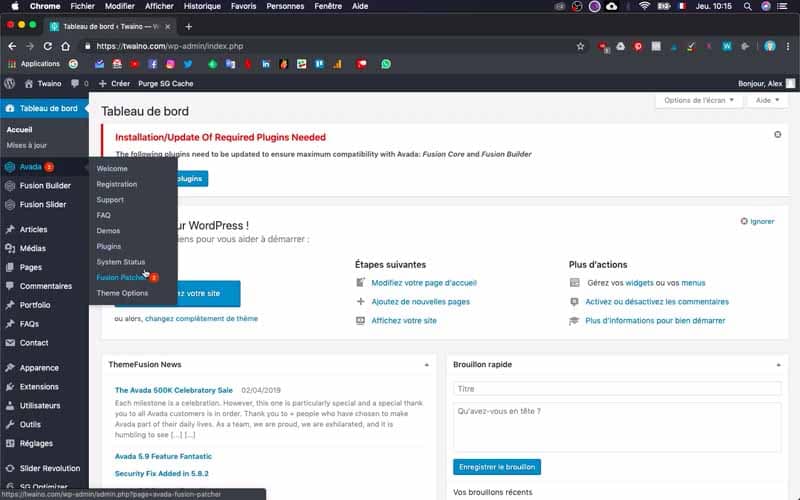The width and height of the screenshot is (800, 500).
Task: Click changez complètement de thème link
Action: 202,318
